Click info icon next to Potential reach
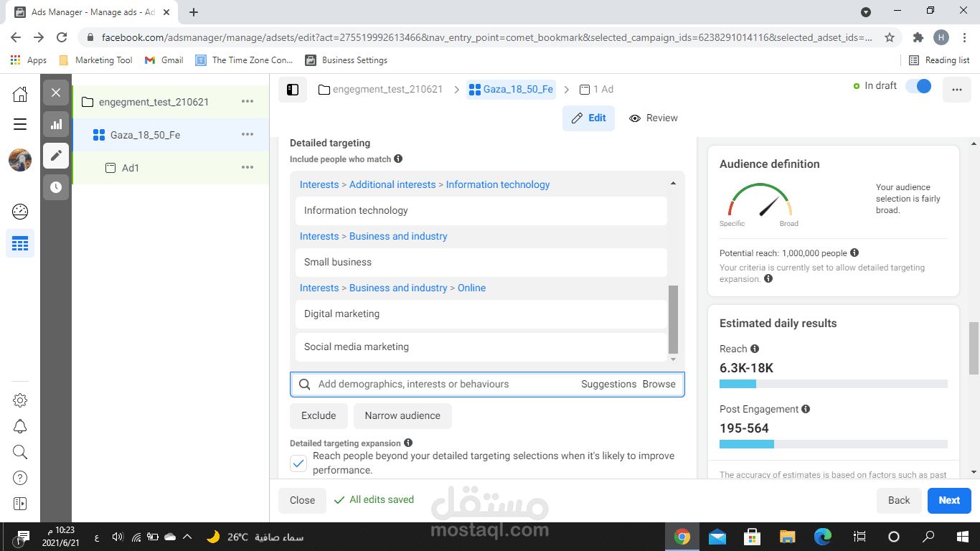Image resolution: width=980 pixels, height=551 pixels. [854, 253]
